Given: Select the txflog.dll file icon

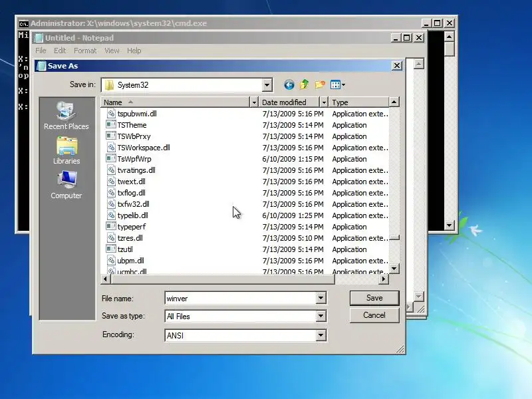Looking at the screenshot, I should [x=111, y=192].
